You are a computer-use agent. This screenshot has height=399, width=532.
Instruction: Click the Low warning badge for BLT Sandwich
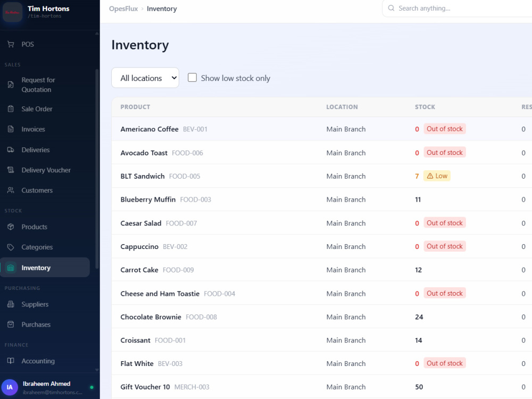pos(437,176)
